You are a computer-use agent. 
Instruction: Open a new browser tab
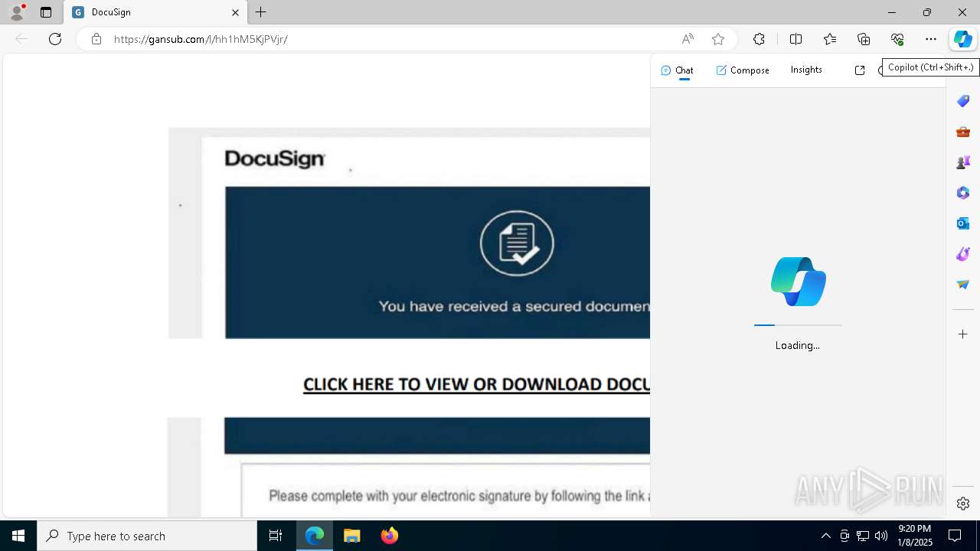[261, 12]
